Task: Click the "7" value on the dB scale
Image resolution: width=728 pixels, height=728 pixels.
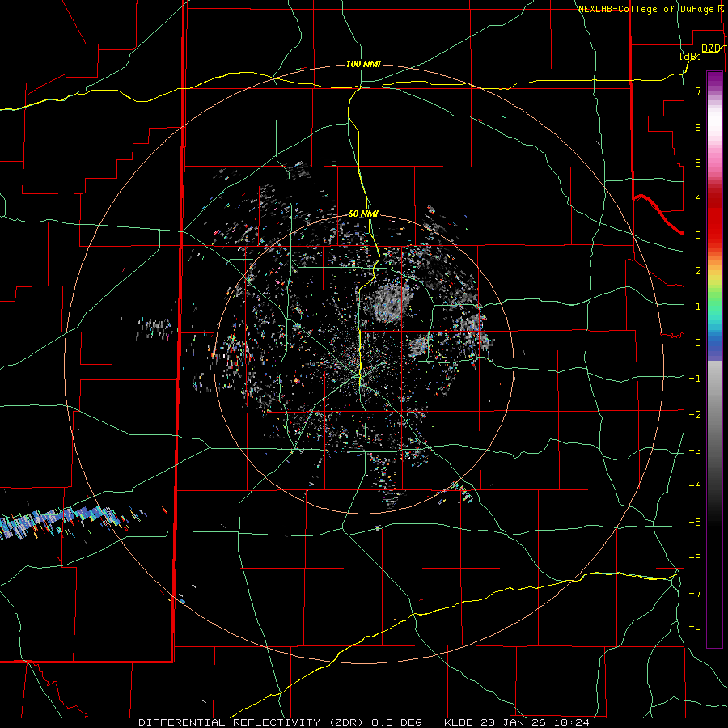Action: point(698,91)
